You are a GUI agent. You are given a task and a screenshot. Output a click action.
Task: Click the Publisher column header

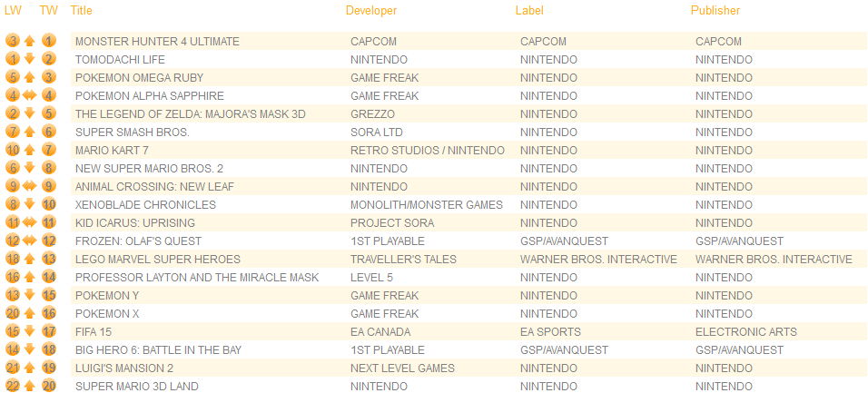715,11
